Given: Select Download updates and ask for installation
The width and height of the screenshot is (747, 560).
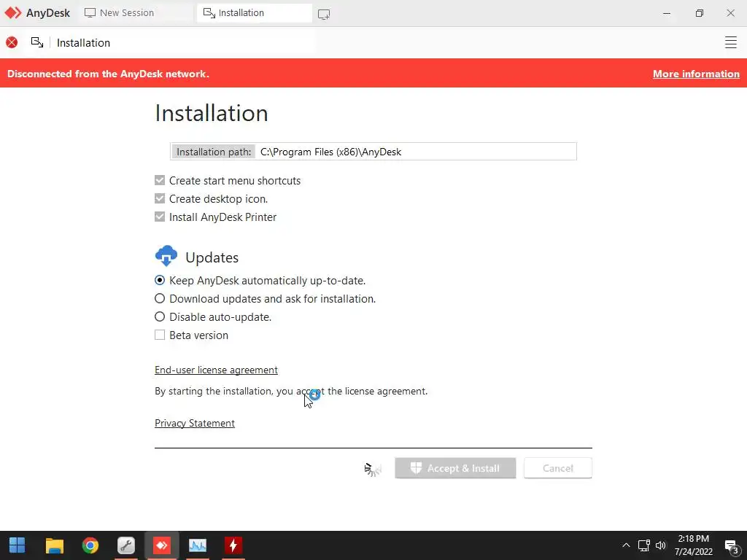Looking at the screenshot, I should [x=160, y=298].
